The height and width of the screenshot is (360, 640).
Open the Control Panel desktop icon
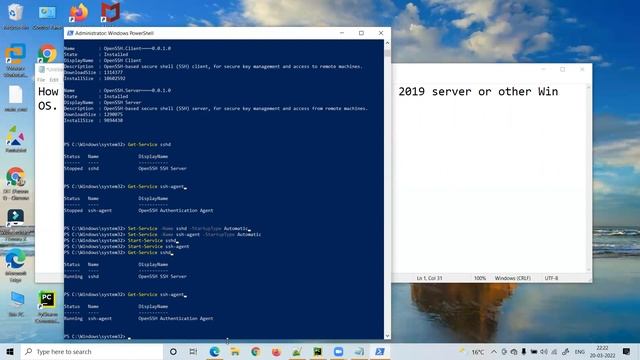pyautogui.click(x=47, y=16)
